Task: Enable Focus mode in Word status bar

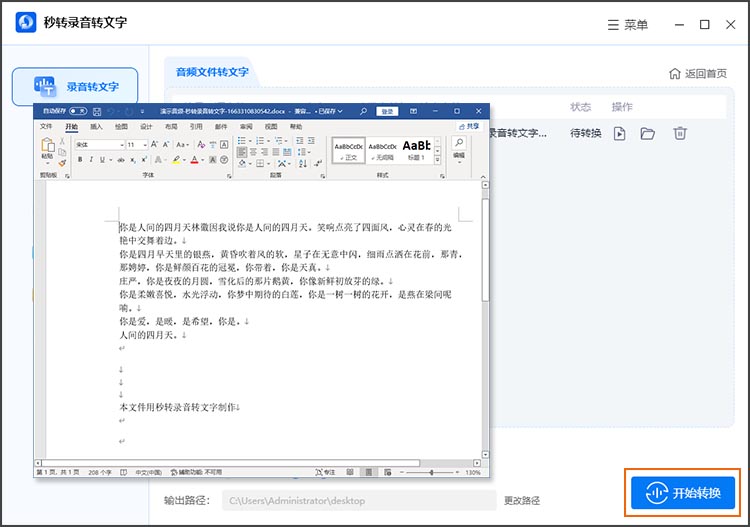Action: point(320,472)
